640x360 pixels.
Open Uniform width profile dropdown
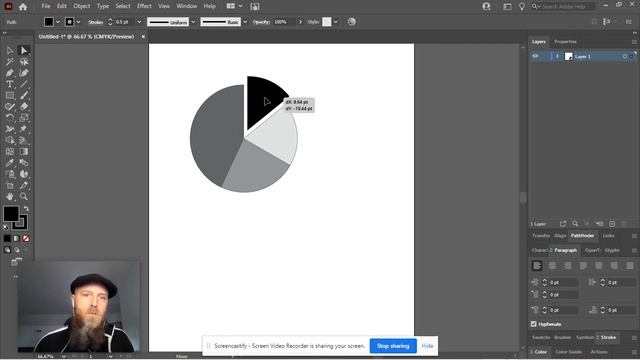(x=193, y=22)
